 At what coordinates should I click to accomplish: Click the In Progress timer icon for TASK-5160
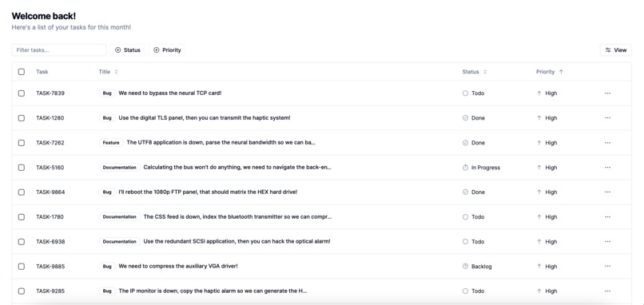coord(465,168)
